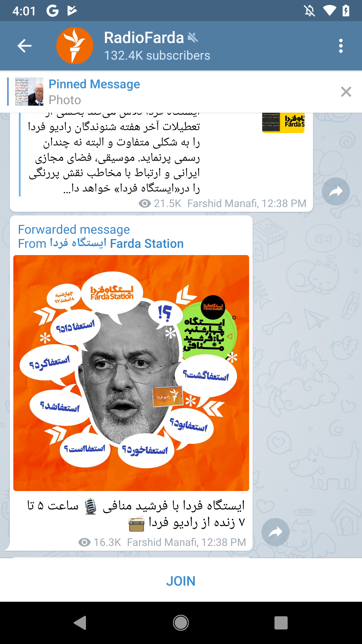Tap the Pinned Message title
Viewport: 362px width, 644px height.
tap(94, 84)
